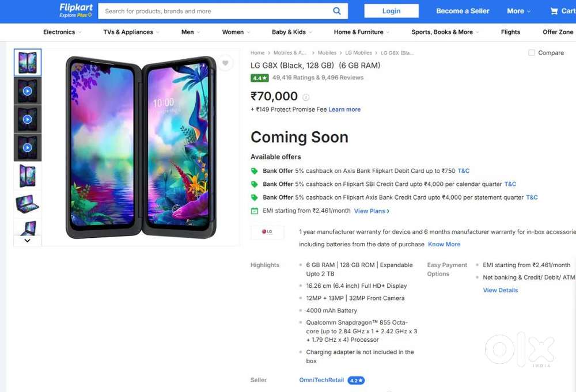Open the Offer Zone menu item
Viewport: 576px width, 392px height.
(558, 32)
